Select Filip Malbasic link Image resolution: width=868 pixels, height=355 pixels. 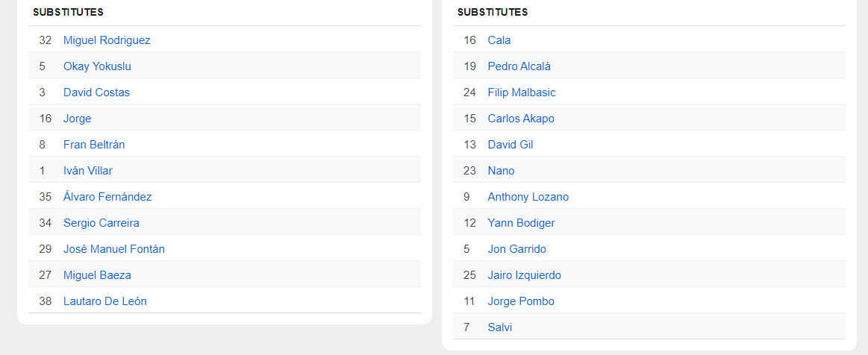[522, 92]
